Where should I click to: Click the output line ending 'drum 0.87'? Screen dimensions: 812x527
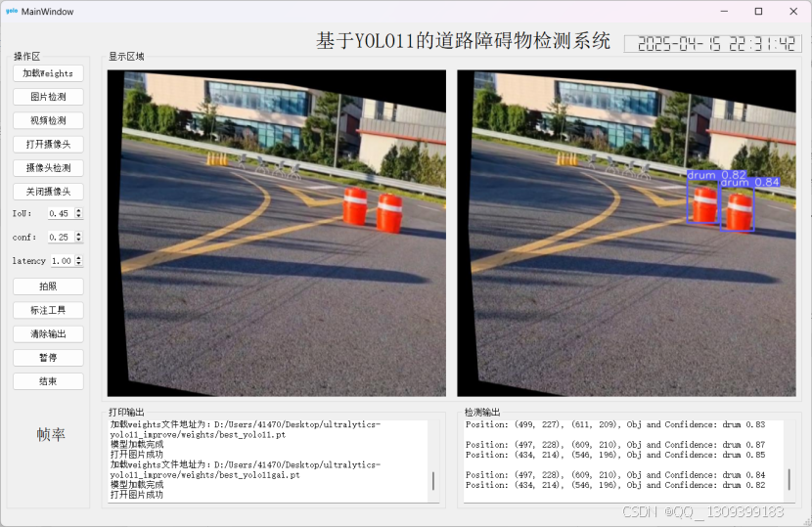[x=615, y=445]
